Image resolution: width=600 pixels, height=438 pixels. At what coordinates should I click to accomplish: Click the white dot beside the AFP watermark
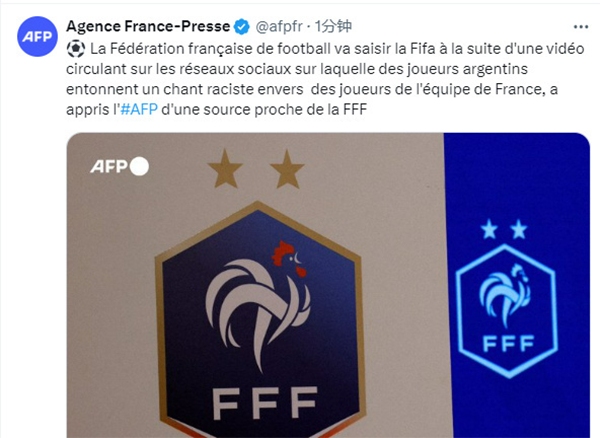pyautogui.click(x=140, y=166)
